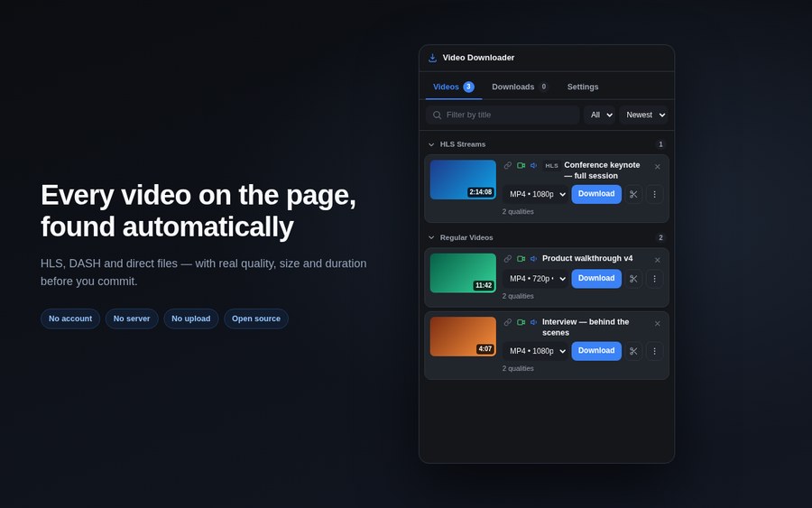The image size is (812, 508).
Task: Click the Videos count badge showing 3
Action: click(x=468, y=87)
